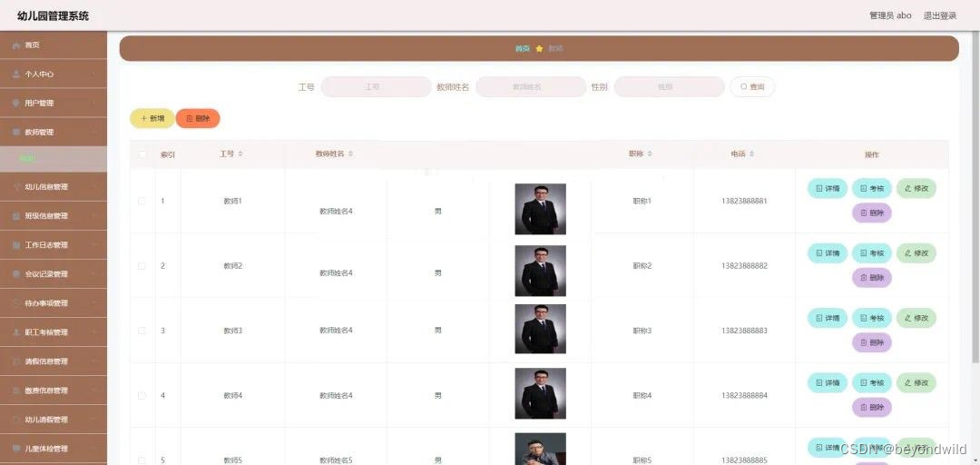This screenshot has height=465, width=980.
Task: Click 首页 breadcrumb link
Action: [523, 49]
